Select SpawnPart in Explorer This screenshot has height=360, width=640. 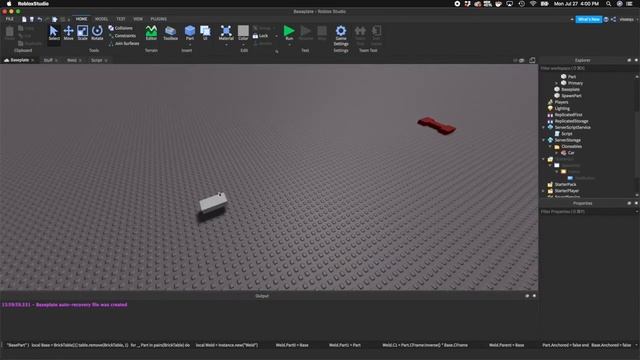click(x=568, y=96)
